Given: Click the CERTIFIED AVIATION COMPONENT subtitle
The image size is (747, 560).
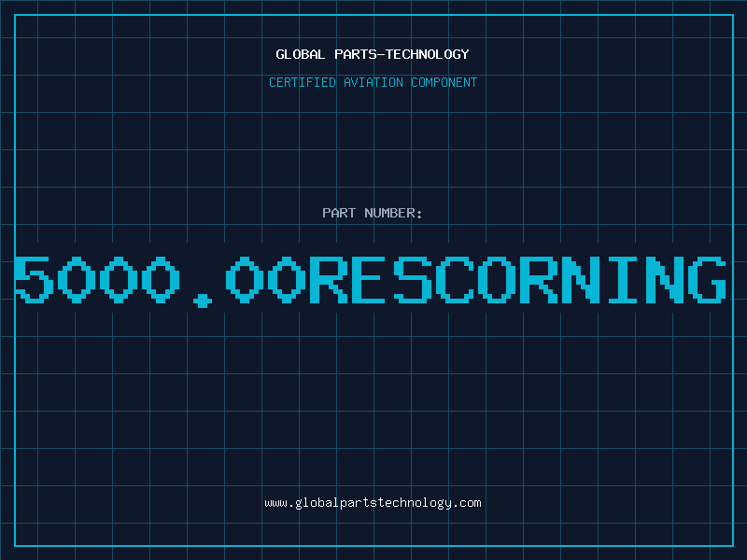Looking at the screenshot, I should [x=373, y=82].
